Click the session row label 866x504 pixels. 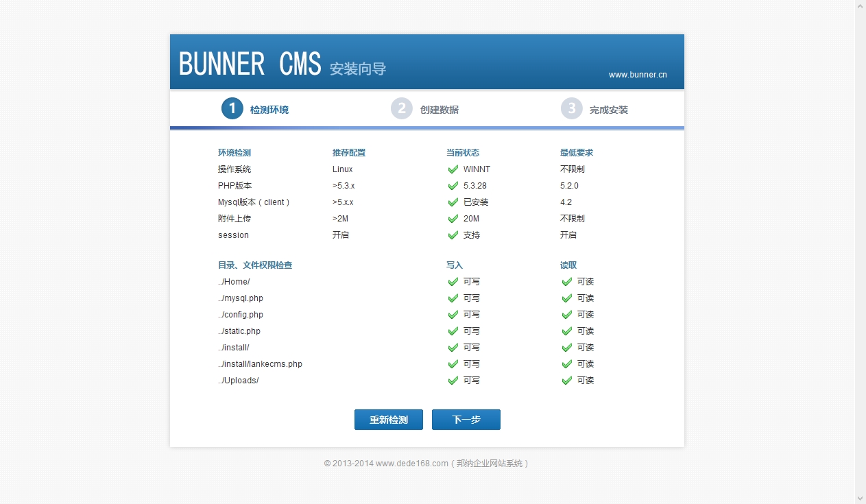point(233,235)
